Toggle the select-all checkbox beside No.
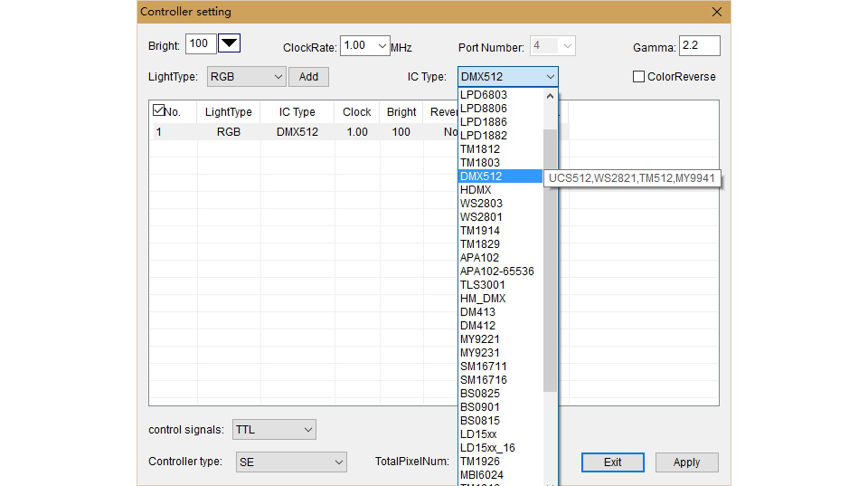 tap(158, 110)
